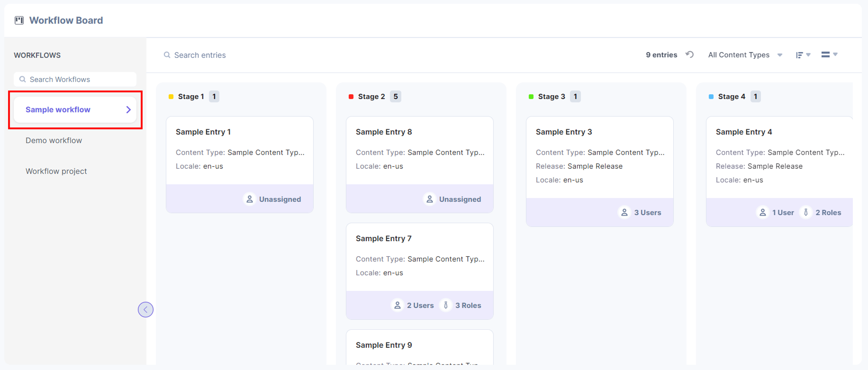Click the Stage 4 column title
The image size is (868, 370).
tap(731, 97)
